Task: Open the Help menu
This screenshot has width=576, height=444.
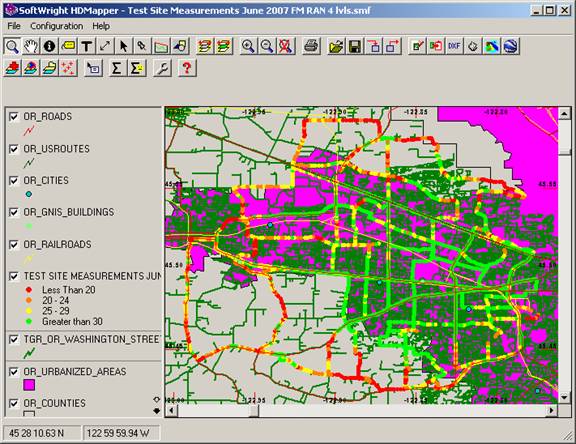Action: point(101,26)
